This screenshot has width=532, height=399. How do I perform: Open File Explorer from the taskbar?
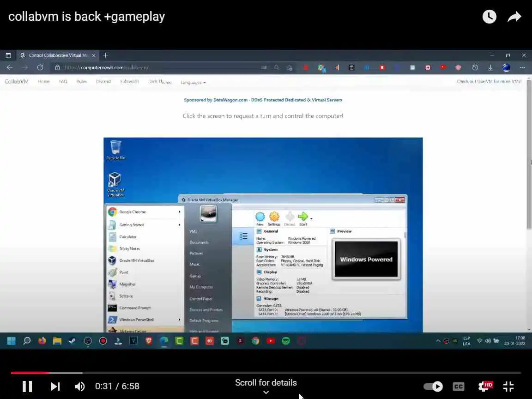(x=57, y=341)
